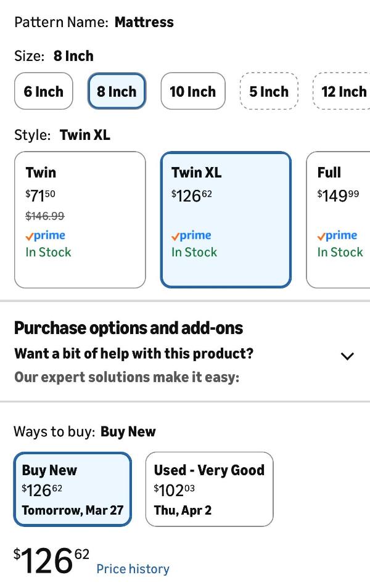The image size is (370, 588).
Task: Select the Twin XL style card
Action: coord(226,219)
